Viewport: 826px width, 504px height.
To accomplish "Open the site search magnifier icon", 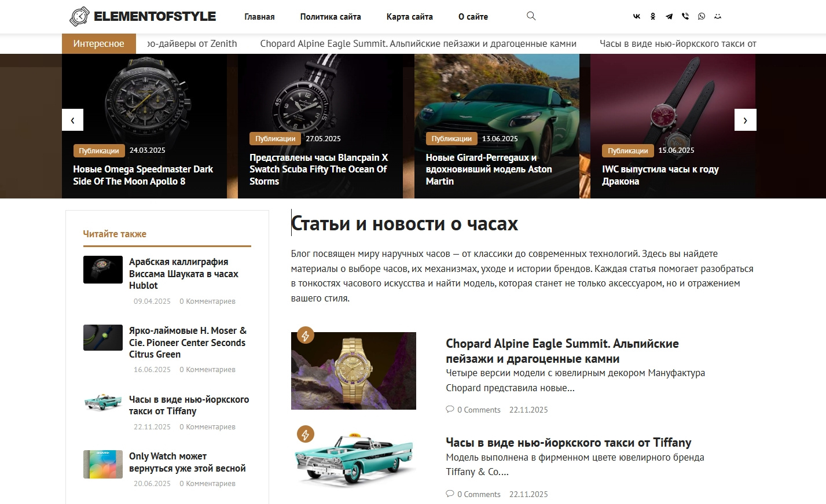I will click(531, 16).
